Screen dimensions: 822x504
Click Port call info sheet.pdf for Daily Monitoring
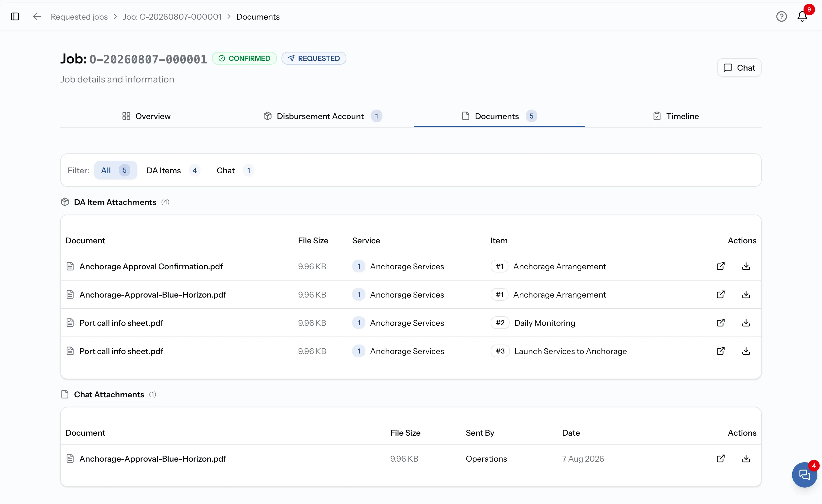(121, 323)
